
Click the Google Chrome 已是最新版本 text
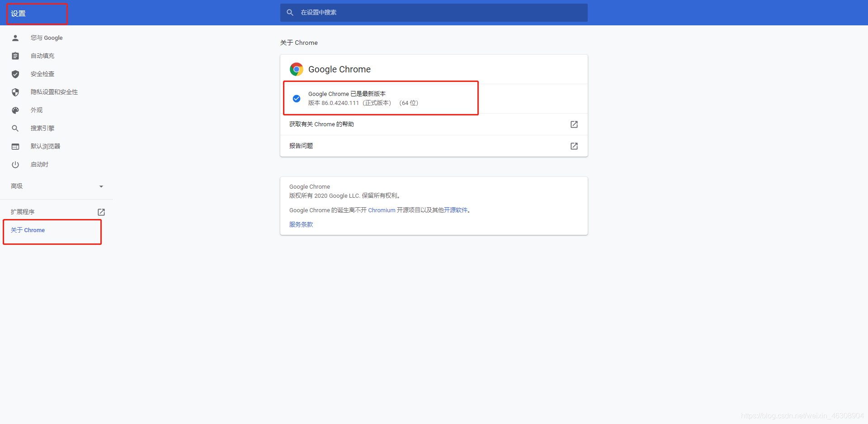point(347,94)
